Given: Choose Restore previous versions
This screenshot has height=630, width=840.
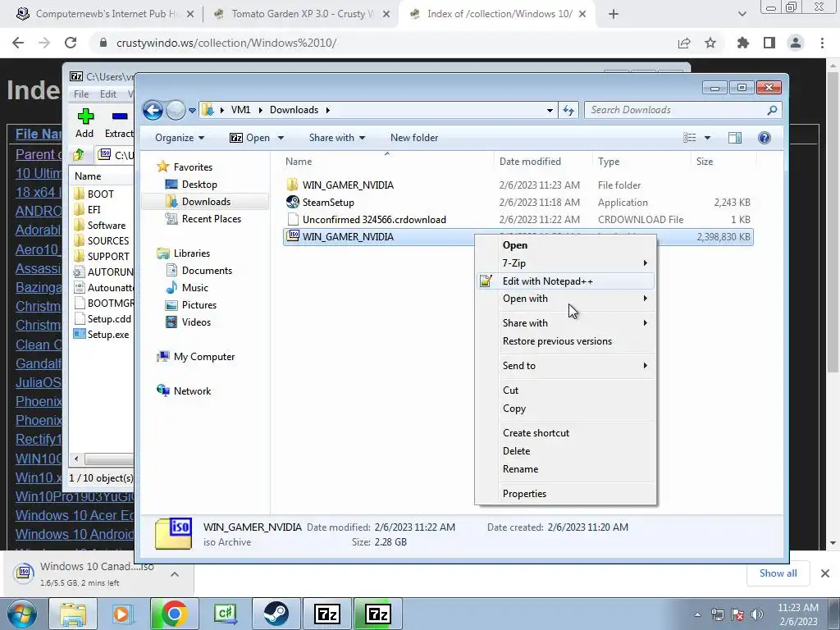Looking at the screenshot, I should click(x=566, y=340).
